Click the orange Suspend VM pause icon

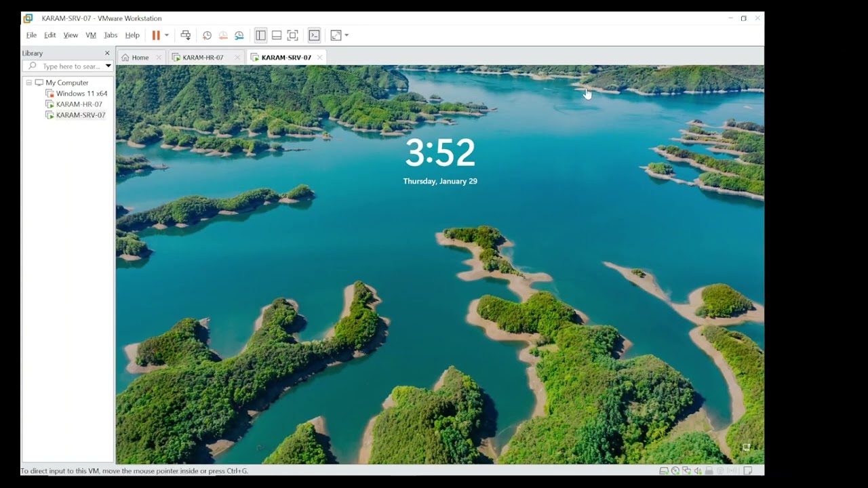point(156,35)
